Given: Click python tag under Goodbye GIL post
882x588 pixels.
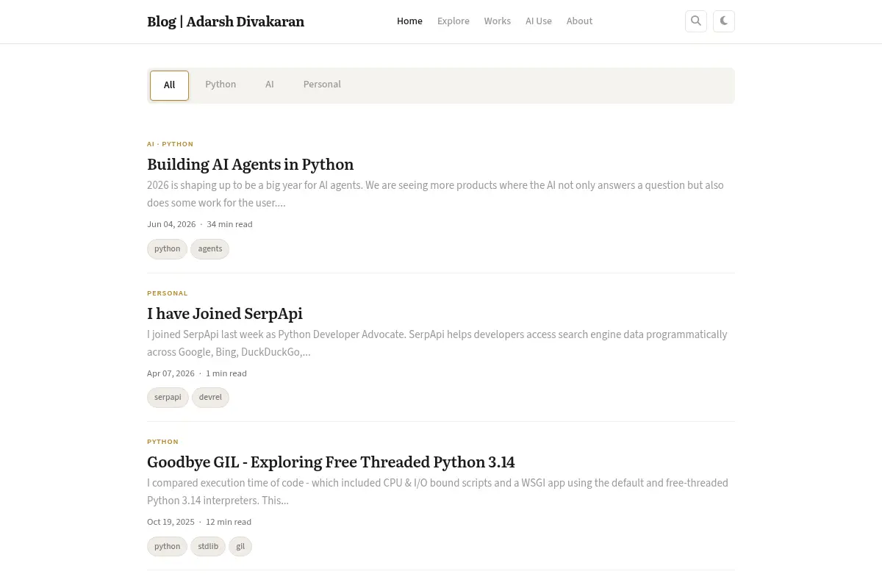Looking at the screenshot, I should coord(168,546).
